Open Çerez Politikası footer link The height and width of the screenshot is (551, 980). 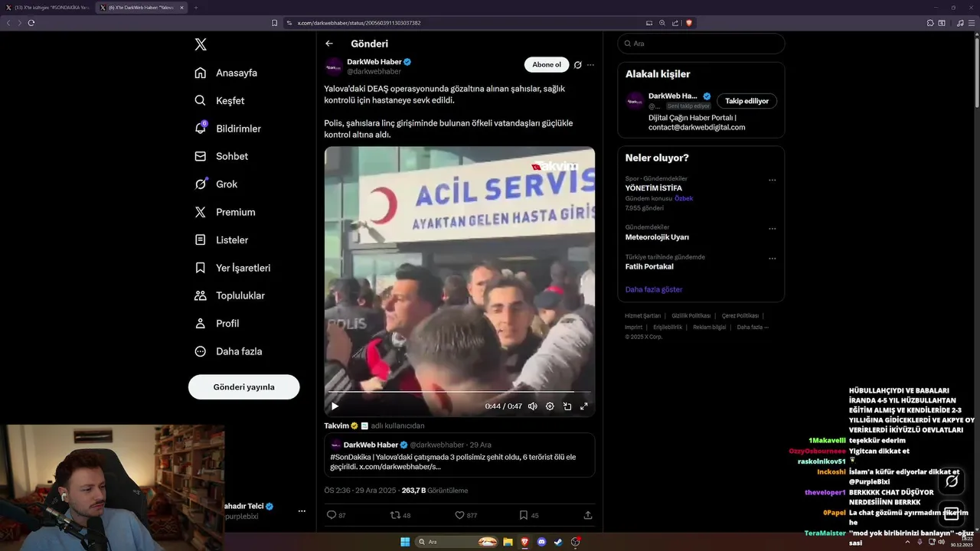pyautogui.click(x=740, y=316)
